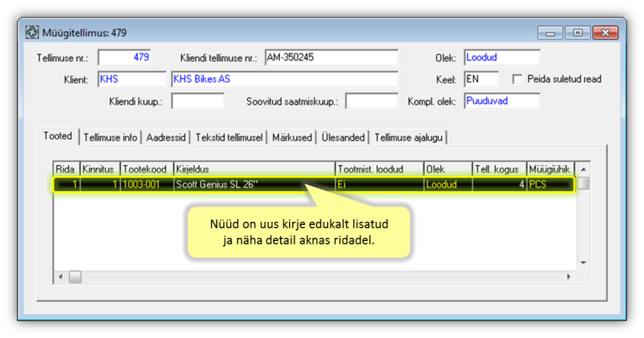
Task: Click the Olek field showing Loodud
Action: click(502, 57)
